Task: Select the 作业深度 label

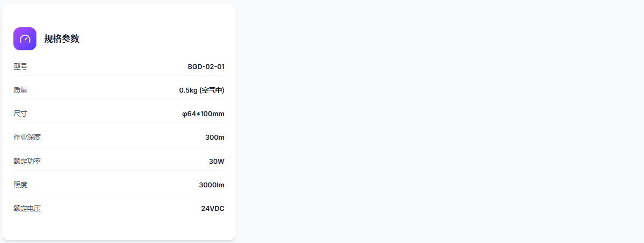Action: point(27,137)
